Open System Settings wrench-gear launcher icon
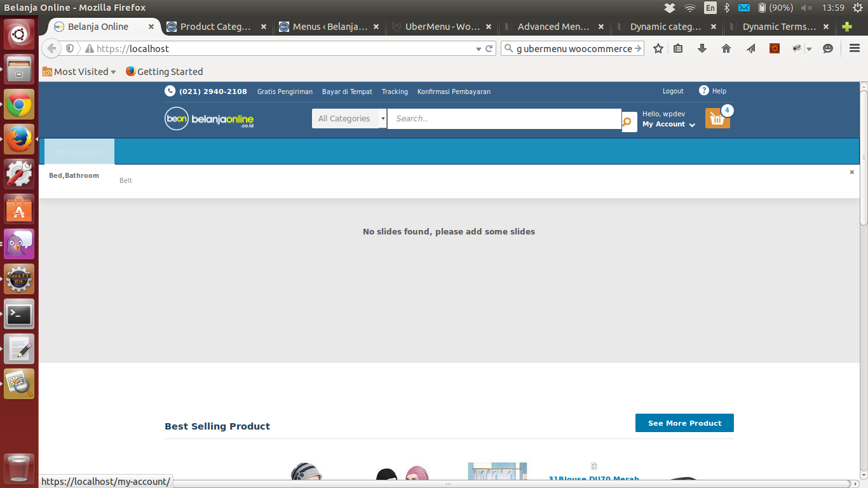This screenshot has height=488, width=868. (x=19, y=173)
